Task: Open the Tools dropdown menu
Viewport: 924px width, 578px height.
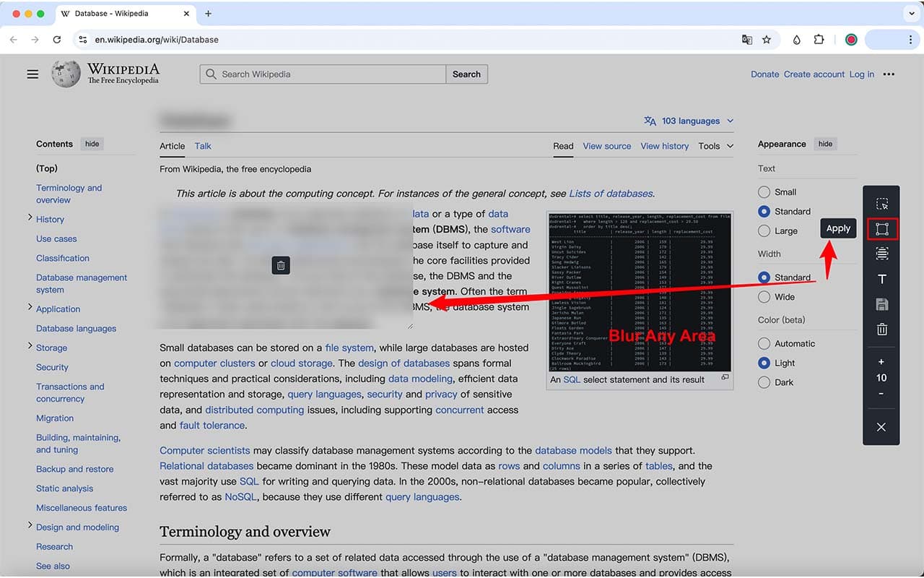Action: pos(715,146)
